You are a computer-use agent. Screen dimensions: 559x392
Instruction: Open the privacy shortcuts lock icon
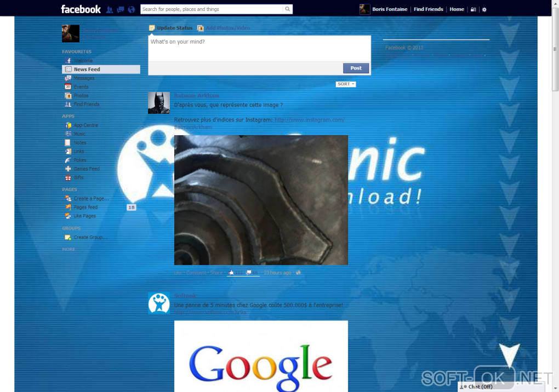[473, 10]
